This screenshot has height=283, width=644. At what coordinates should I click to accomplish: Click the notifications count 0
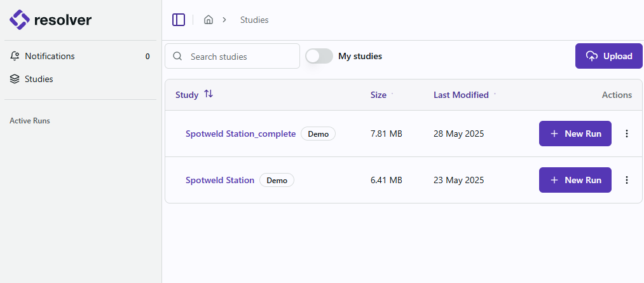[x=147, y=56]
